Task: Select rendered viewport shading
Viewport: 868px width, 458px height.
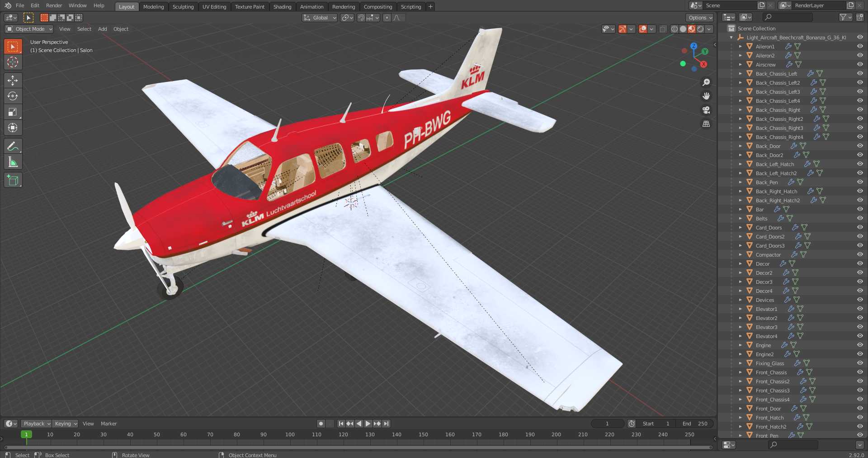Action: point(700,29)
